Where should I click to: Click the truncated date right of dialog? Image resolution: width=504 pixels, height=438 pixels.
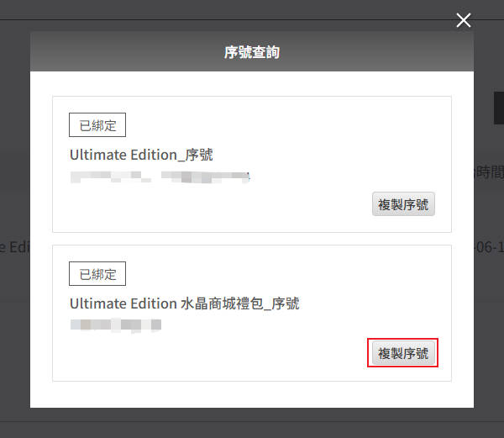tap(488, 250)
